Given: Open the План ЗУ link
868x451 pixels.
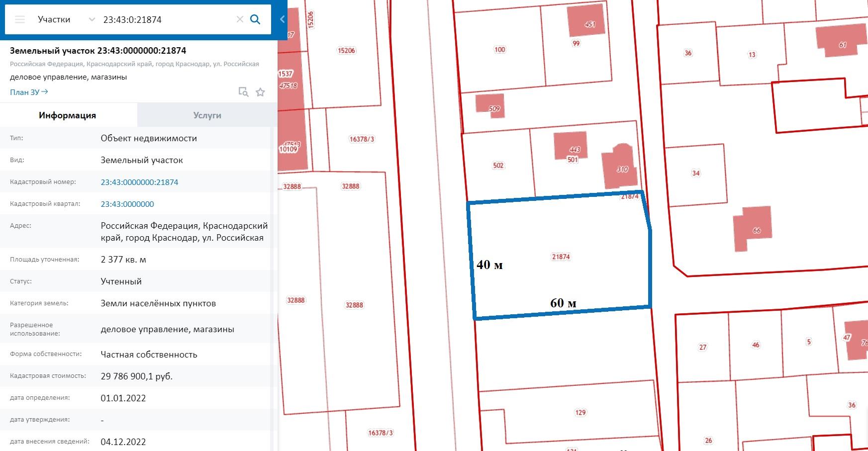Looking at the screenshot, I should [29, 92].
